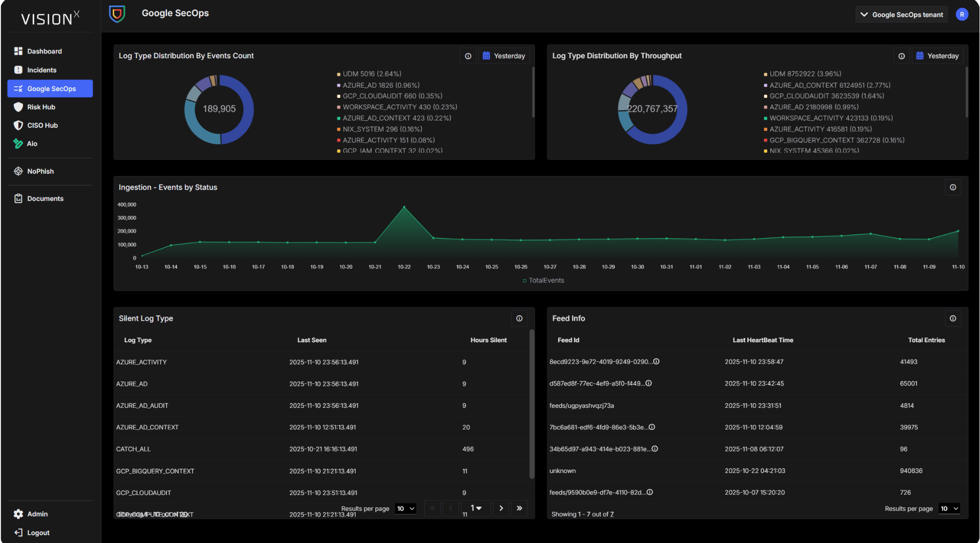Viewport: 980px width, 543px height.
Task: Open info for Throughput distribution panel
Action: pyautogui.click(x=902, y=56)
